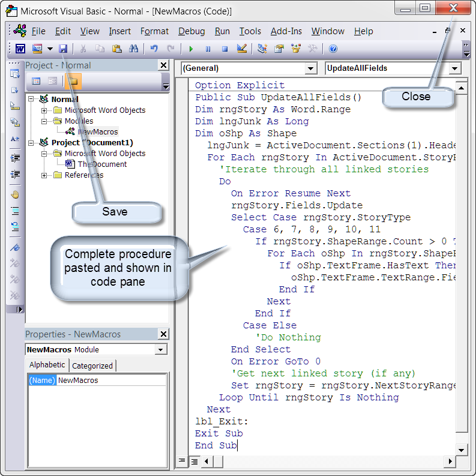Toggle Design Mode icon in the toolbar
This screenshot has width=476, height=476.
242,49
